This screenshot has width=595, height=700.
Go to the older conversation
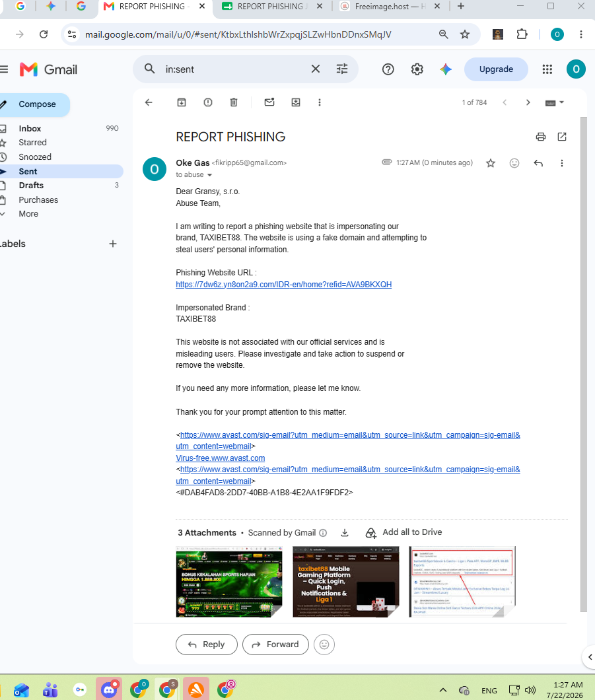[x=528, y=102]
